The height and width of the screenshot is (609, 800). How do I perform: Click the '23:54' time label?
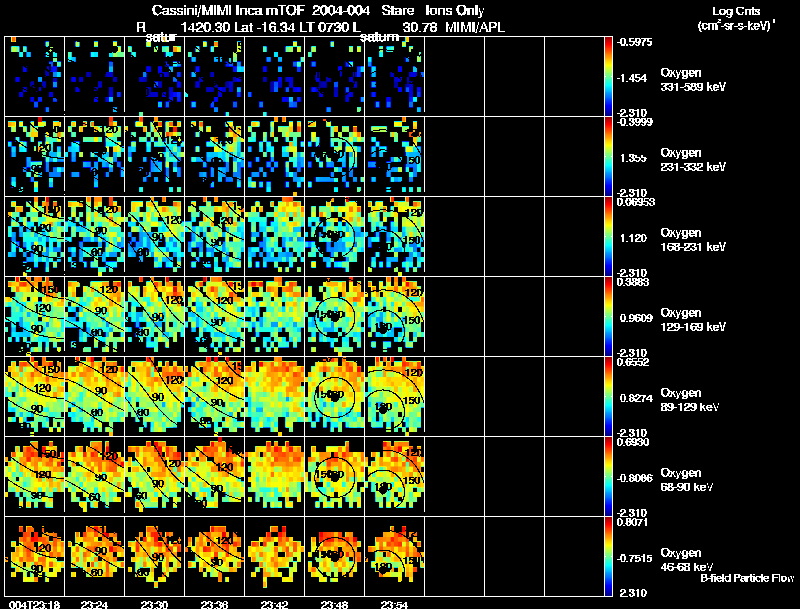click(394, 604)
